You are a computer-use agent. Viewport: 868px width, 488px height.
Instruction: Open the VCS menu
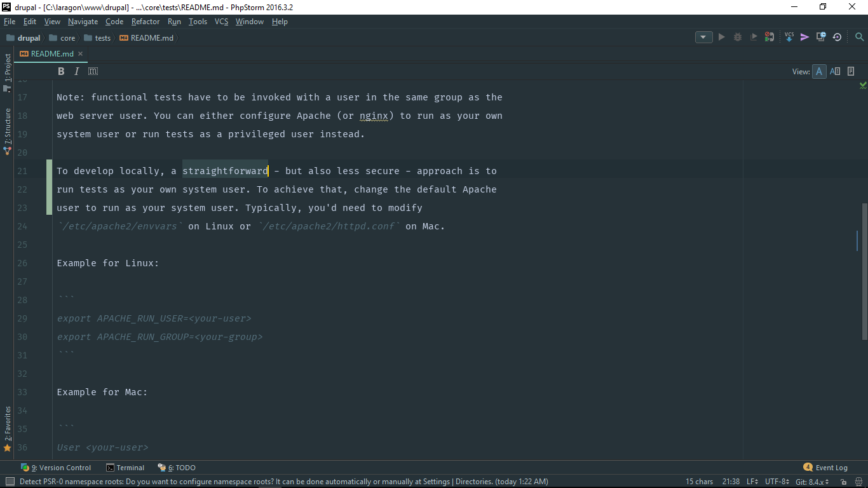coord(221,22)
